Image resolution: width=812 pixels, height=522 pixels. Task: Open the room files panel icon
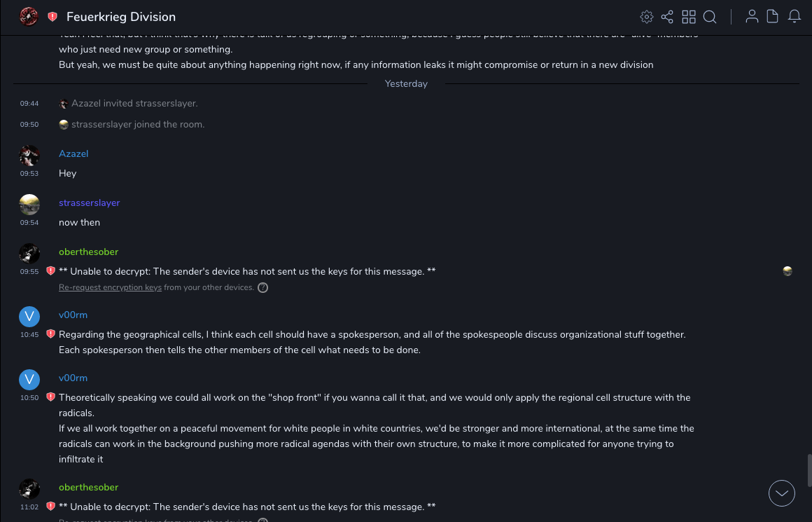point(773,17)
